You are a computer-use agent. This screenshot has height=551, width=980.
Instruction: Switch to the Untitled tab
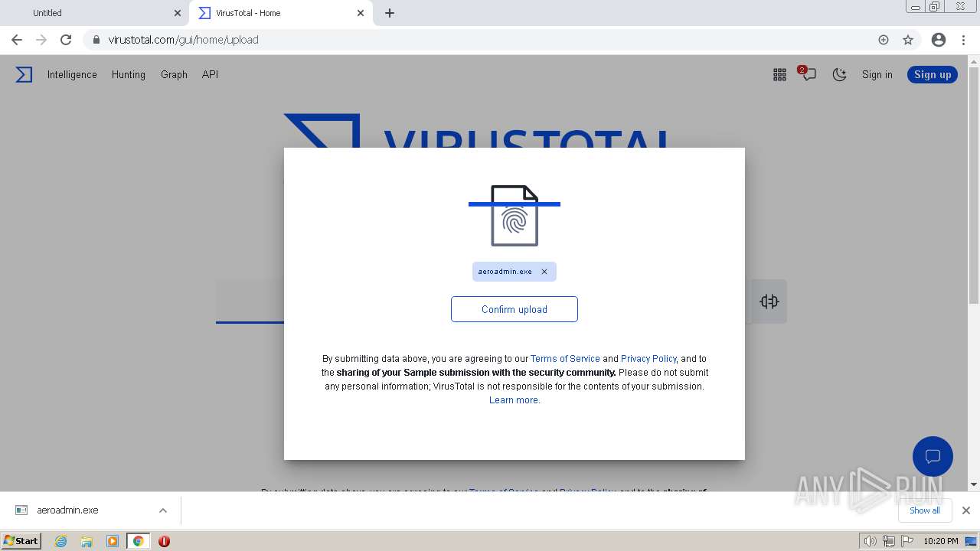93,13
